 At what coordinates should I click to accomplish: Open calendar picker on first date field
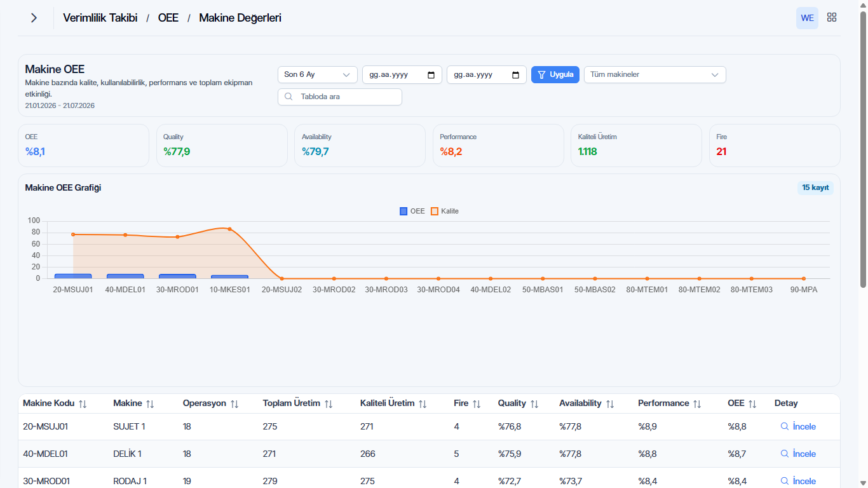tap(431, 75)
